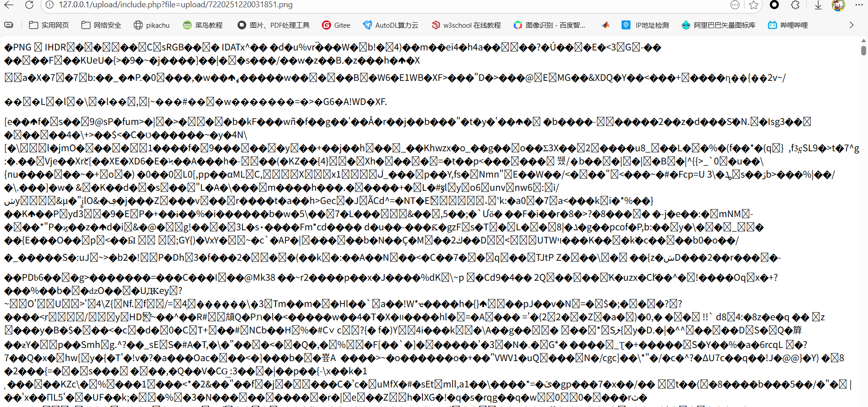Reload the page with the refresh icon
Viewport: 868px width, 407px height.
[x=29, y=5]
